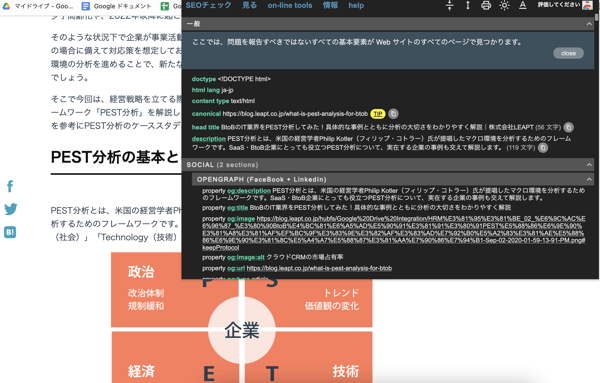This screenshot has height=383, width=600.
Task: Click the content type label text
Action: pos(210,101)
